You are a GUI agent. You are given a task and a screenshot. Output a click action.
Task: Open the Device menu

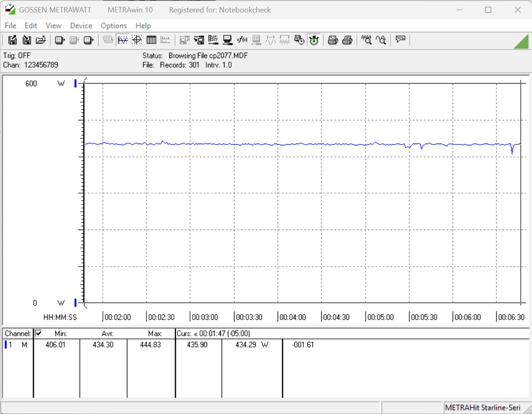(x=81, y=26)
